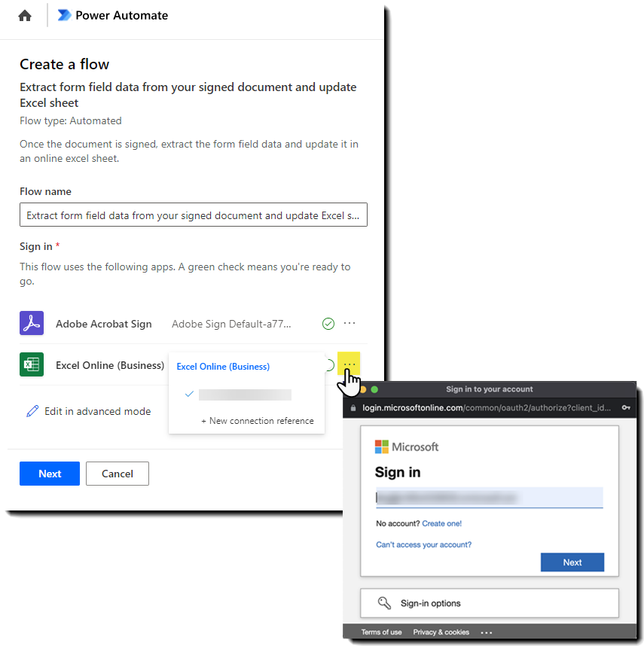
Task: Click the pencil icon beside Edit in advanced mode
Action: [31, 411]
